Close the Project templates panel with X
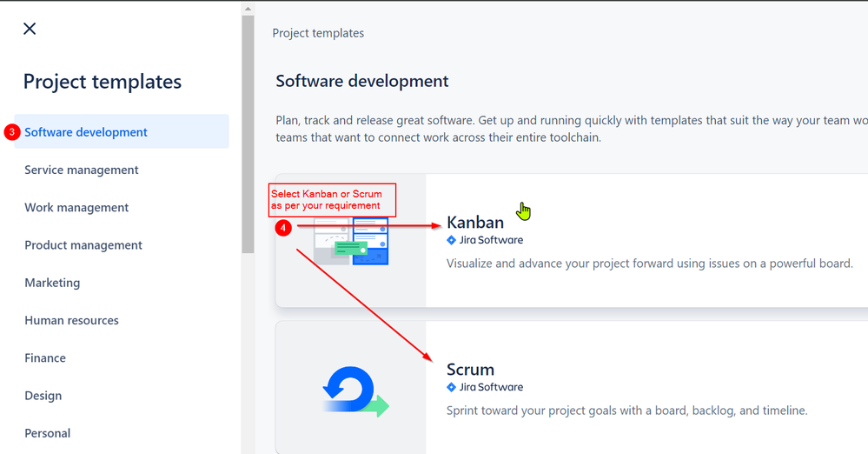 click(x=30, y=29)
